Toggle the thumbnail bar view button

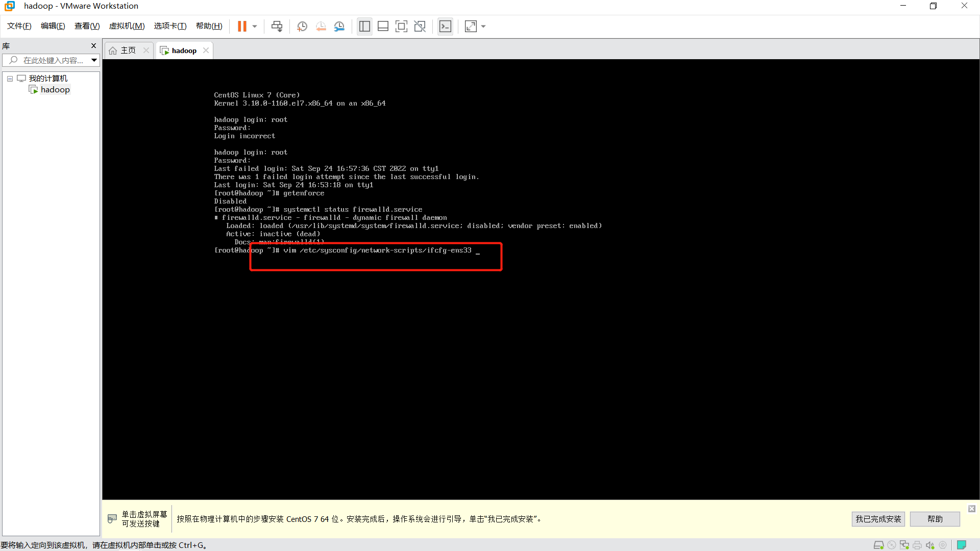pyautogui.click(x=383, y=27)
